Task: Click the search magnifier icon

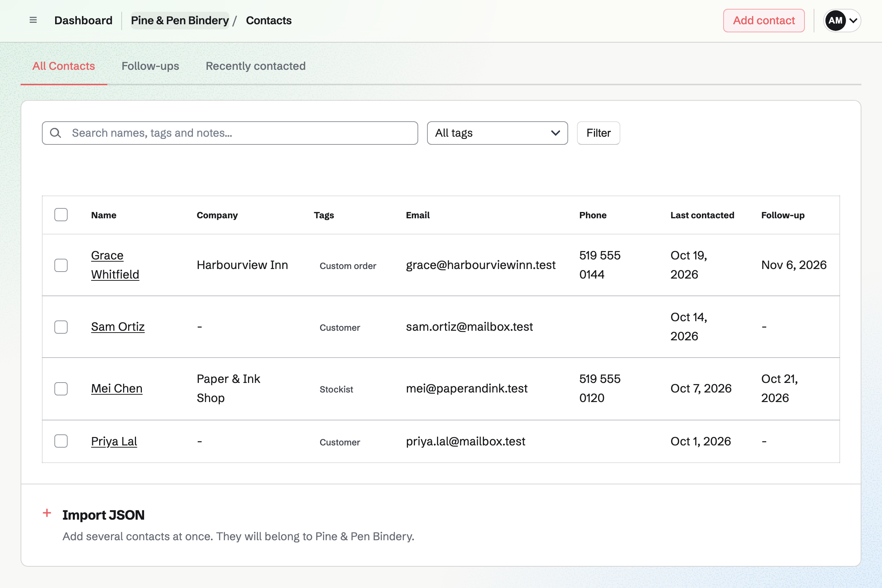Action: click(55, 133)
